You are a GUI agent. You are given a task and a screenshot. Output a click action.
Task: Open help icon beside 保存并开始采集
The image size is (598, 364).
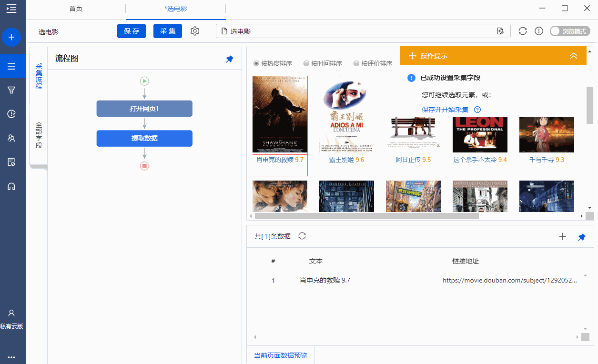(x=477, y=110)
